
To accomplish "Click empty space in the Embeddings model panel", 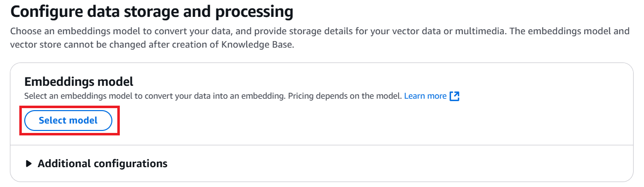I will click(x=376, y=122).
